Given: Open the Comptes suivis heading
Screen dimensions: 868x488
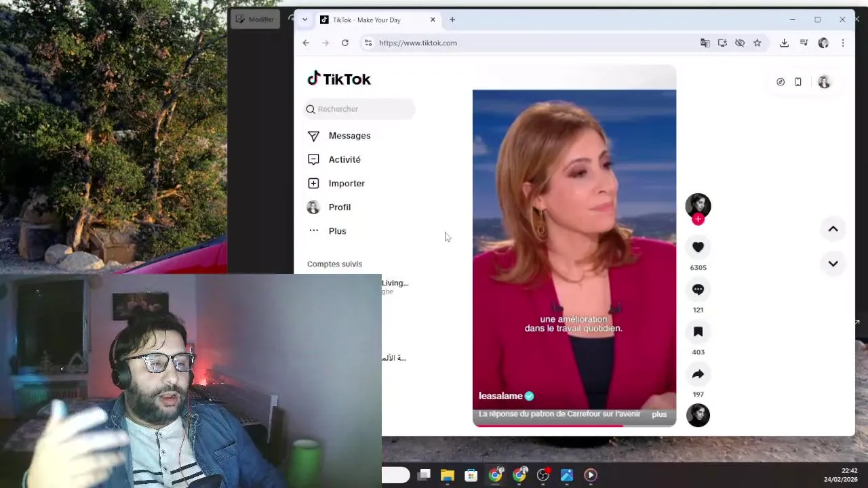Looking at the screenshot, I should (x=334, y=264).
